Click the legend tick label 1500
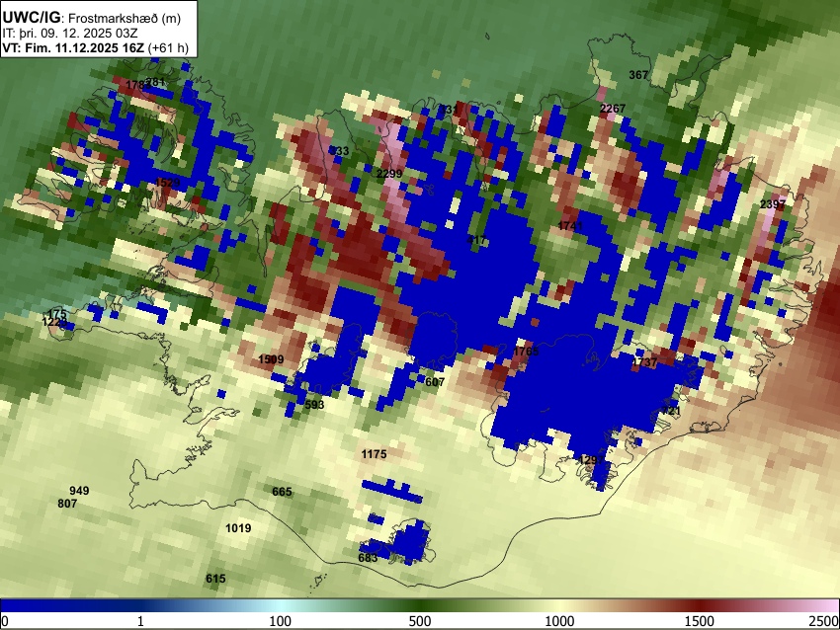The height and width of the screenshot is (630, 840). 700,621
